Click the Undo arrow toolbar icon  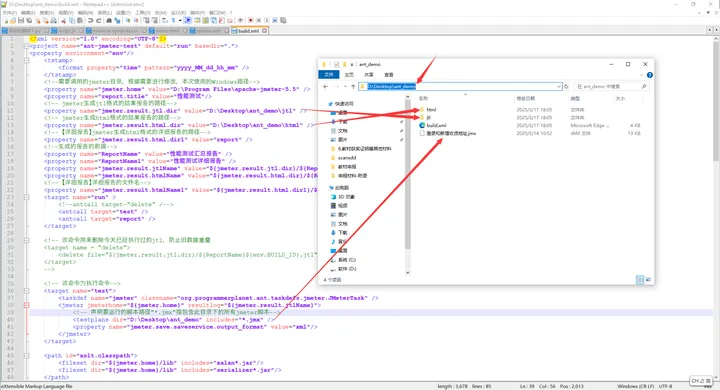90,21
